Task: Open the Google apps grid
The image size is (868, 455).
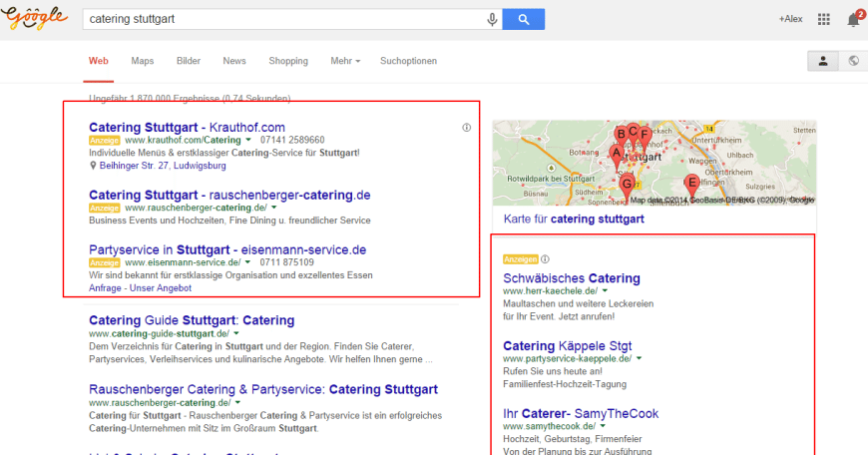Action: 823,19
